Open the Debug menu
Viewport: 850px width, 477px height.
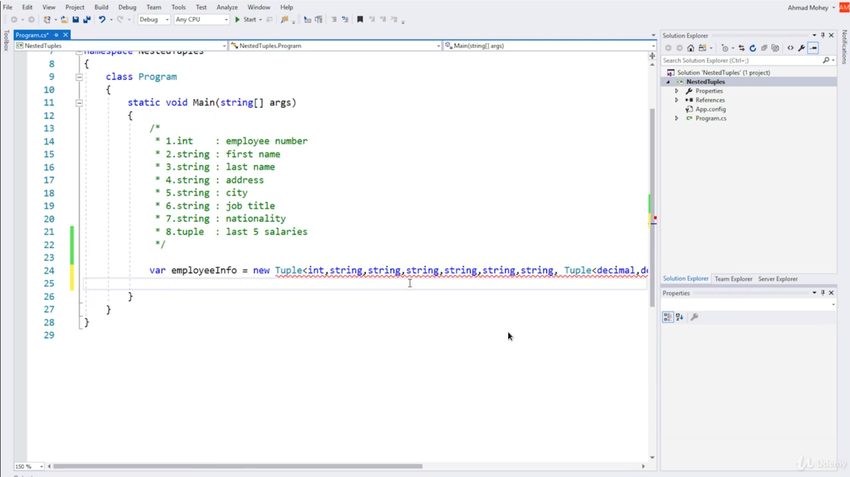[127, 7]
